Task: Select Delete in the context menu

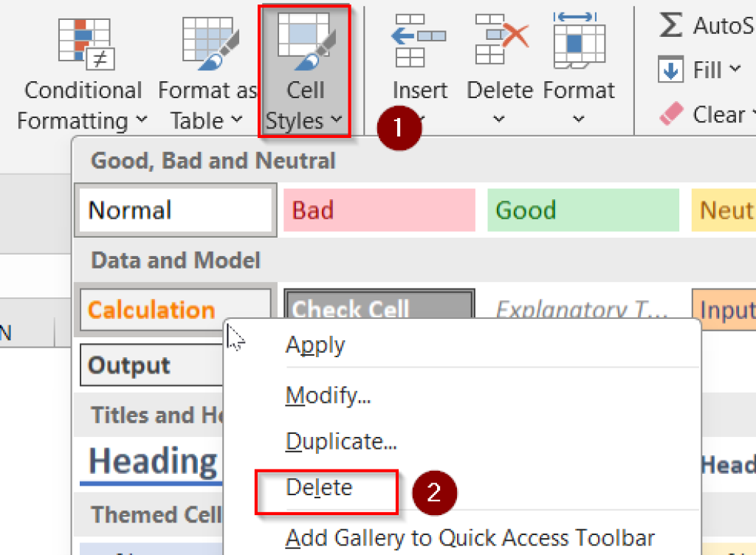Action: tap(319, 487)
